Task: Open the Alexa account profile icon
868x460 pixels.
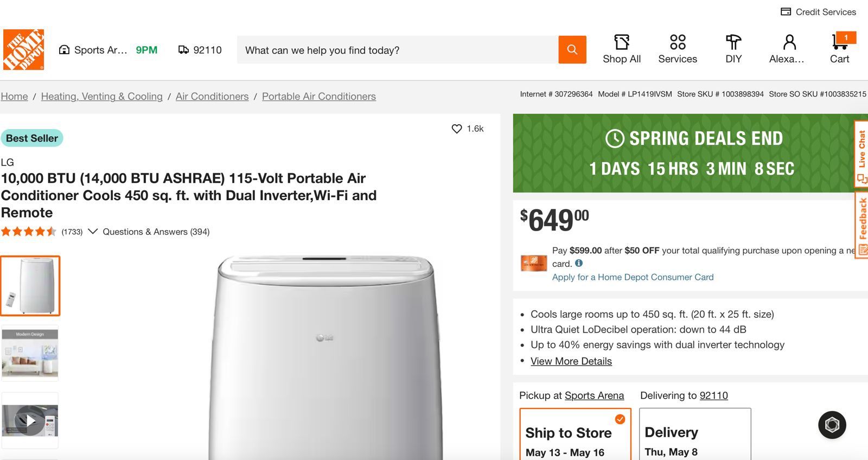Action: point(789,49)
